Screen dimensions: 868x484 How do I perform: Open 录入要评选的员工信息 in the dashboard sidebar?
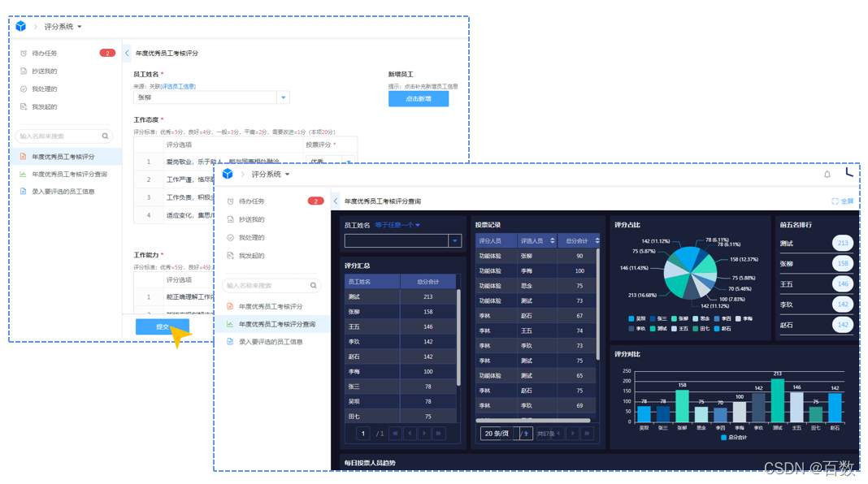tap(271, 342)
